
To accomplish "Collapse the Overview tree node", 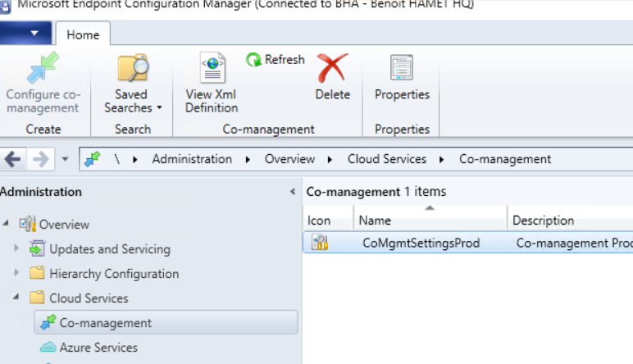I will 7,224.
